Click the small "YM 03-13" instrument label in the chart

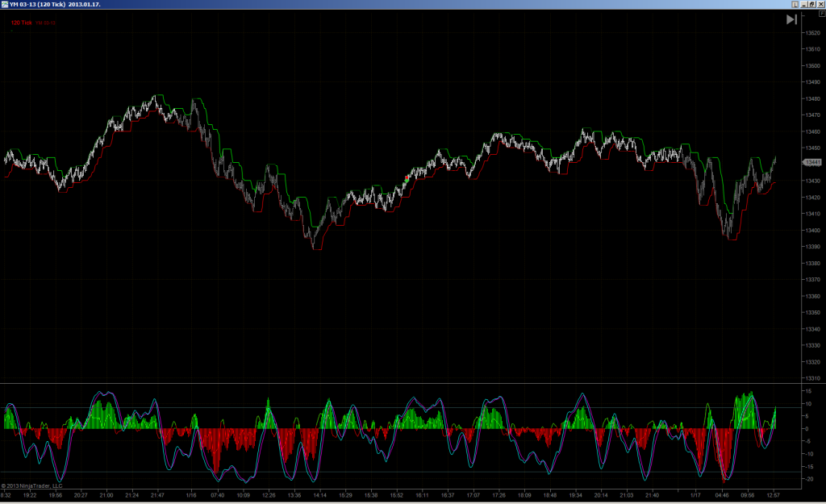coord(46,23)
